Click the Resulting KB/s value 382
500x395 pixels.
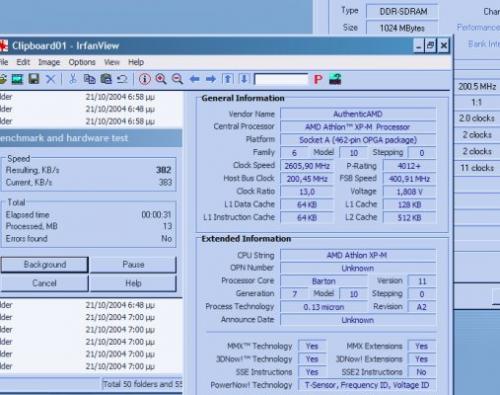click(164, 170)
